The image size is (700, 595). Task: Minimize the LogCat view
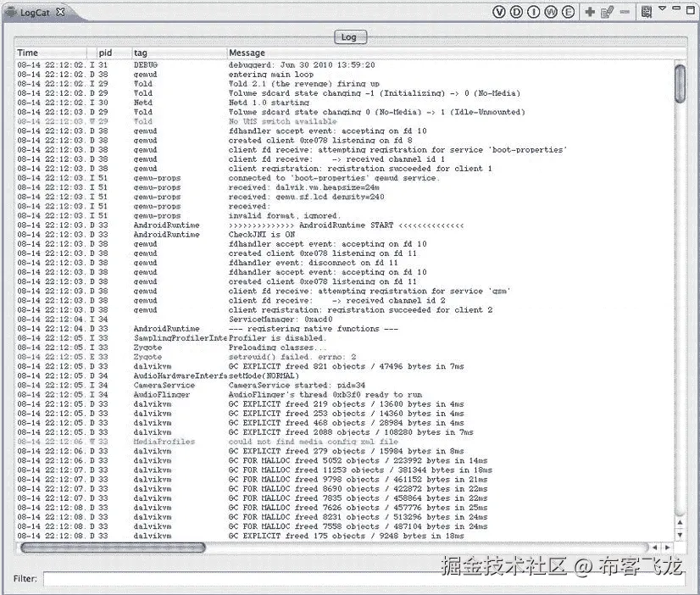[x=676, y=8]
